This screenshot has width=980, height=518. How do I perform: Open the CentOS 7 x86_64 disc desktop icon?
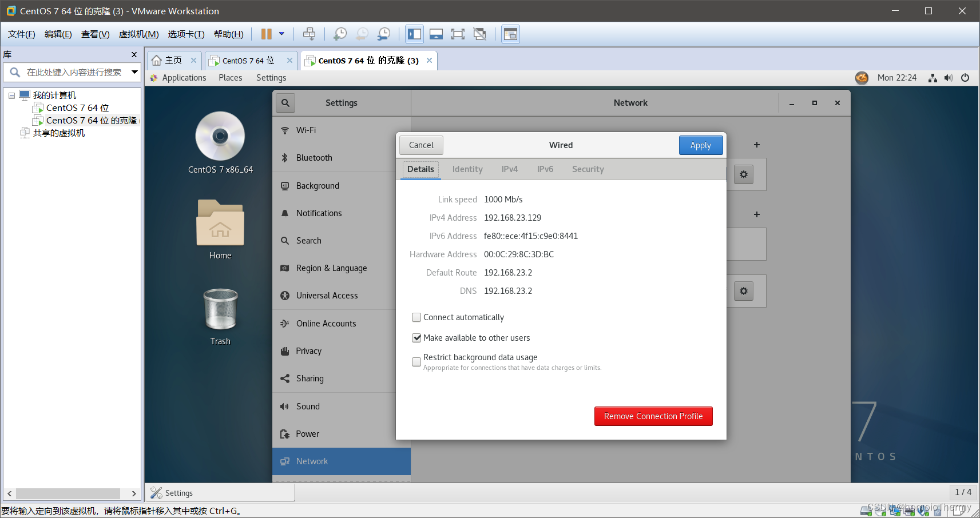(220, 142)
